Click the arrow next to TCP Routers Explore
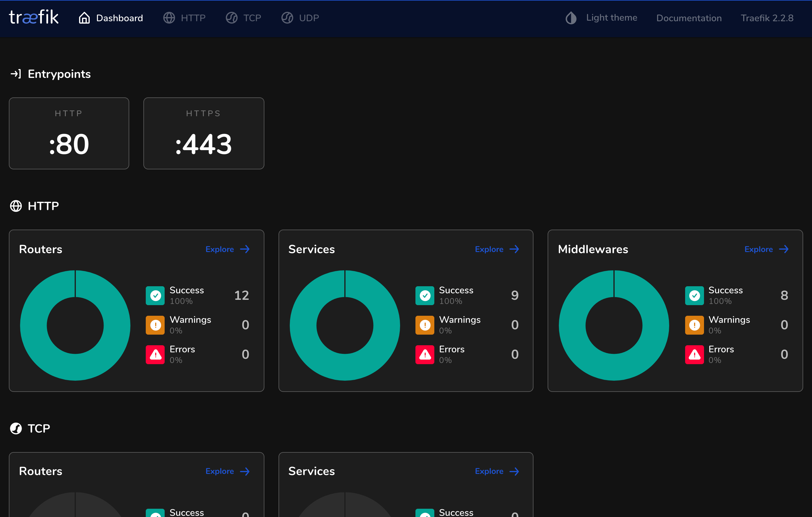Screen dimensions: 812x517 (x=245, y=471)
